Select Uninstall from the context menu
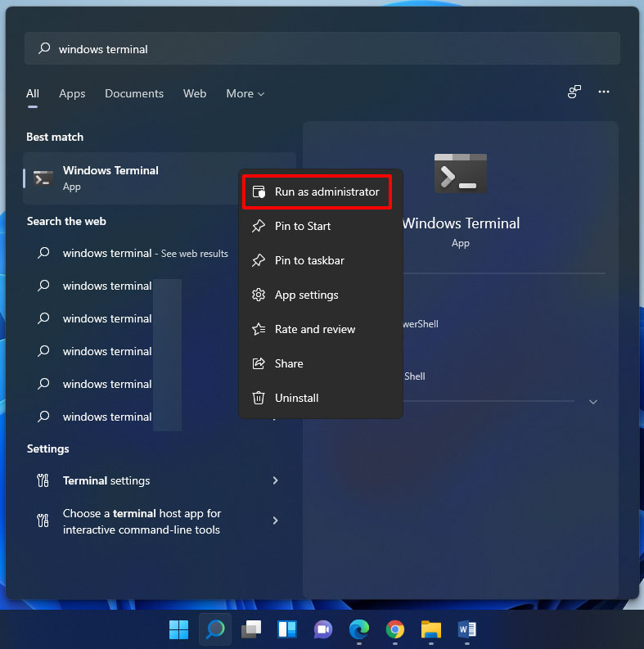The width and height of the screenshot is (644, 649). coord(321,398)
